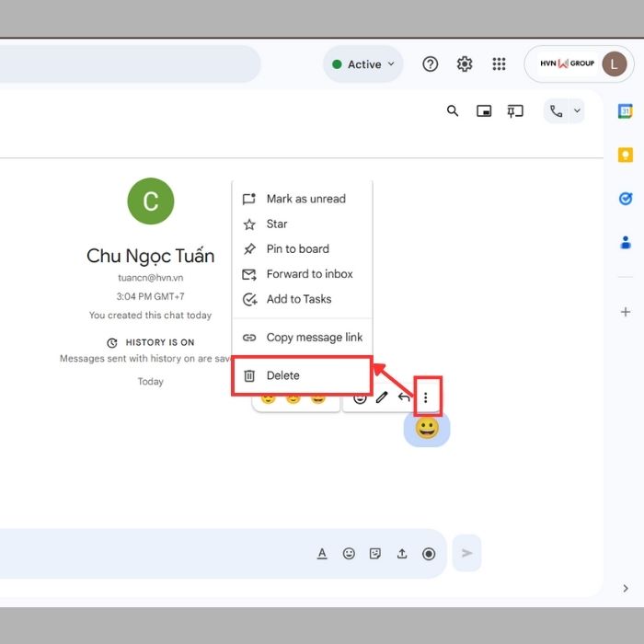The width and height of the screenshot is (644, 644).
Task: Open the Google apps grid
Action: point(499,64)
